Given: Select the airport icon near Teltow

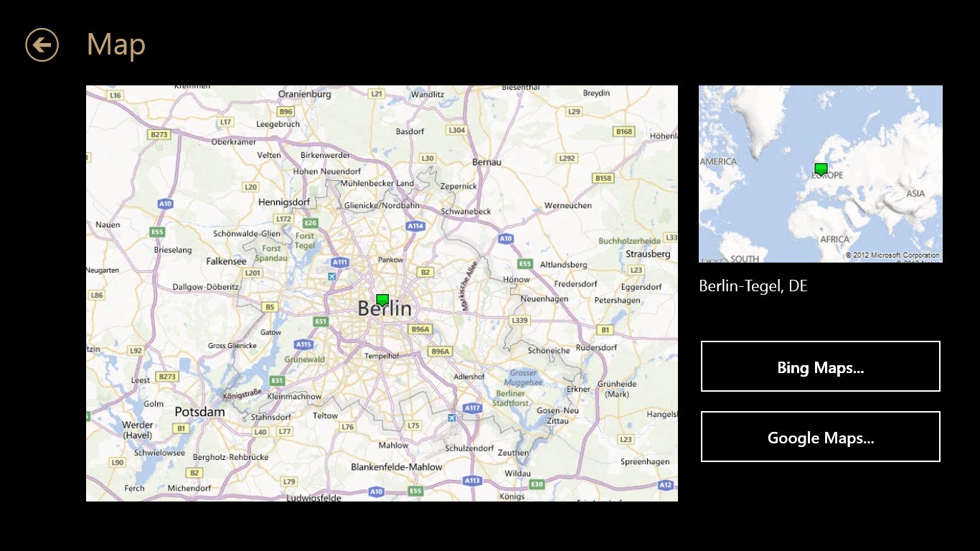Looking at the screenshot, I should (x=452, y=418).
